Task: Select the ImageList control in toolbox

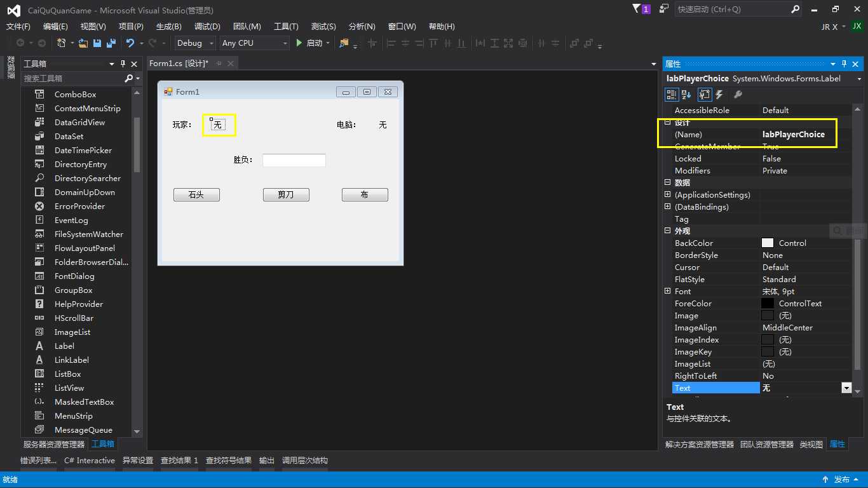Action: coord(72,332)
